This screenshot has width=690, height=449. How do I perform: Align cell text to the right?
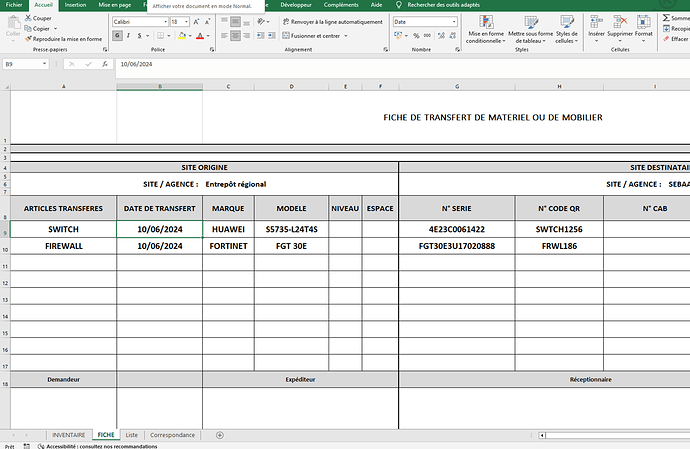click(x=246, y=36)
